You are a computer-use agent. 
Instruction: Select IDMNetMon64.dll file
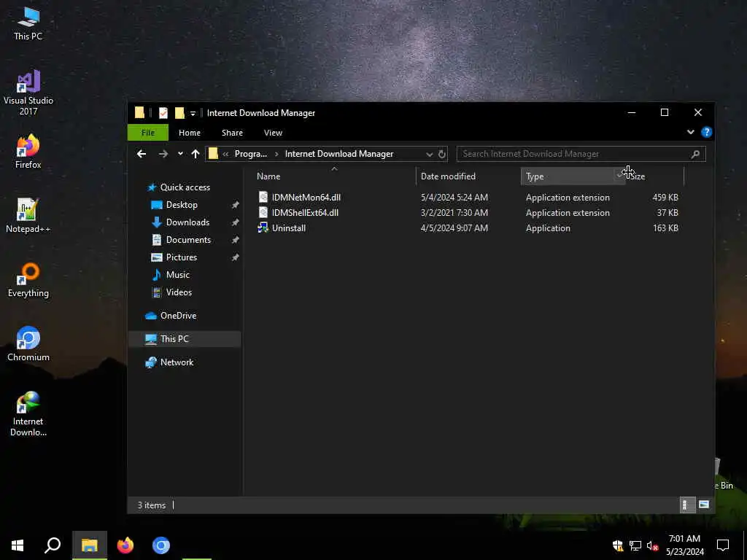306,197
